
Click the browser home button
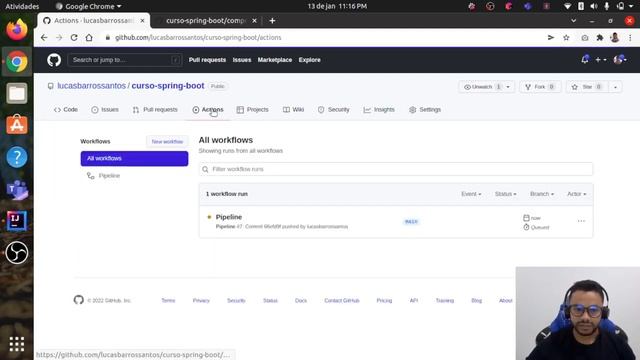tap(89, 38)
